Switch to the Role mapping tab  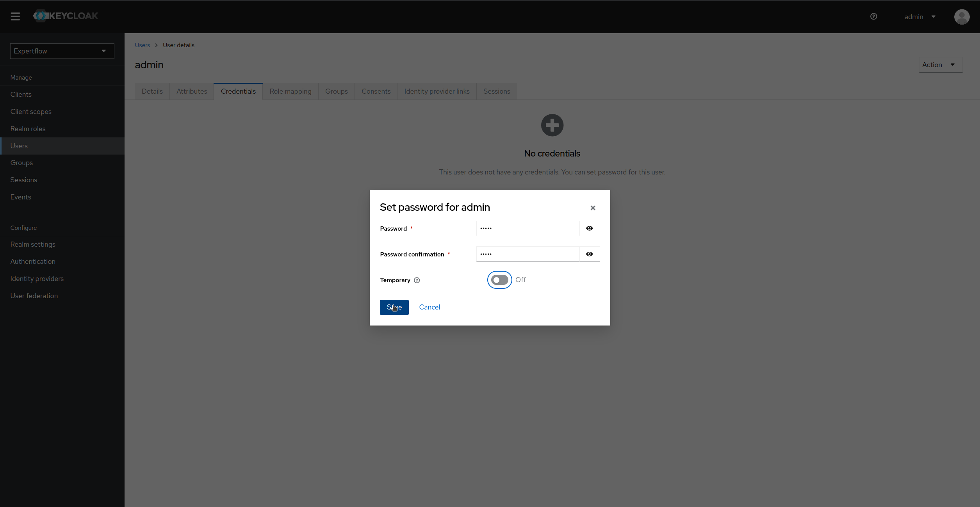pyautogui.click(x=290, y=91)
